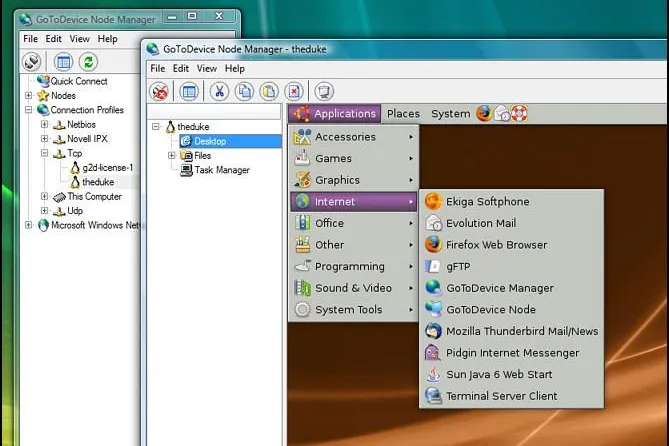Expand the Novell IPX node
Screen dimensions: 669x446
coord(44,139)
